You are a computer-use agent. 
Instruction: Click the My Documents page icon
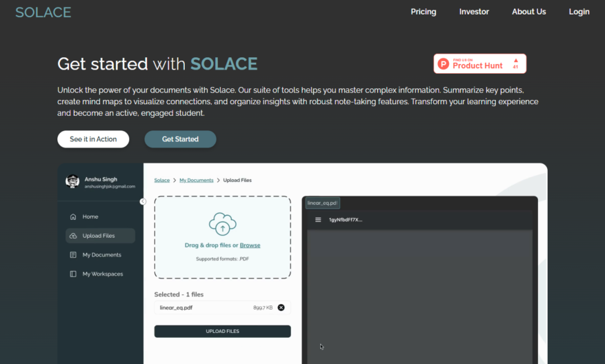73,255
